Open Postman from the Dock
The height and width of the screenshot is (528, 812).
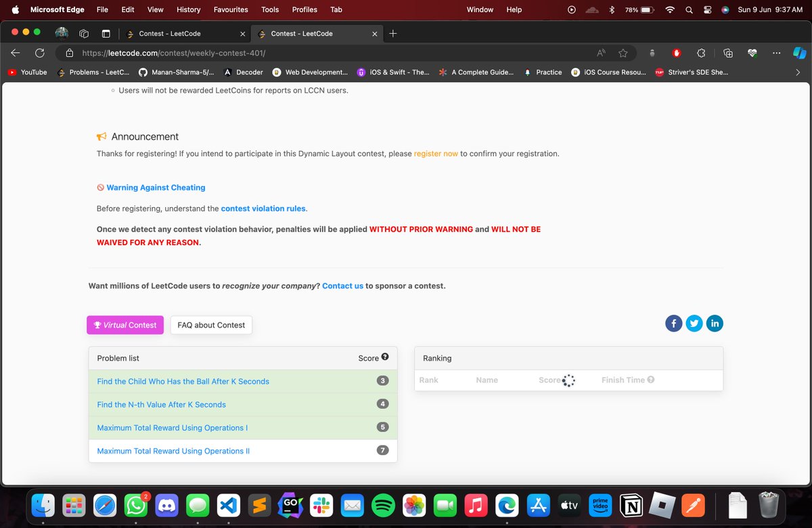click(692, 505)
